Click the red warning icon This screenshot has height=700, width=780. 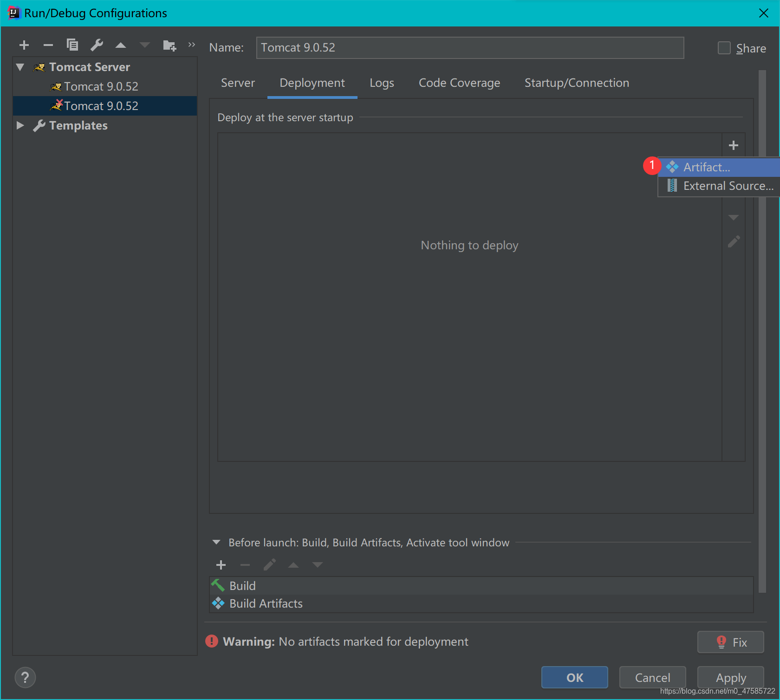[x=212, y=641]
